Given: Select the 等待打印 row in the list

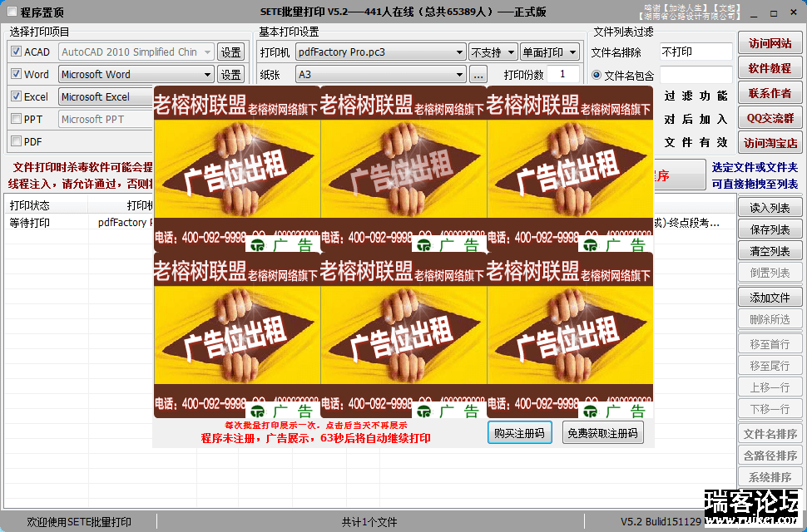Looking at the screenshot, I should 370,223.
